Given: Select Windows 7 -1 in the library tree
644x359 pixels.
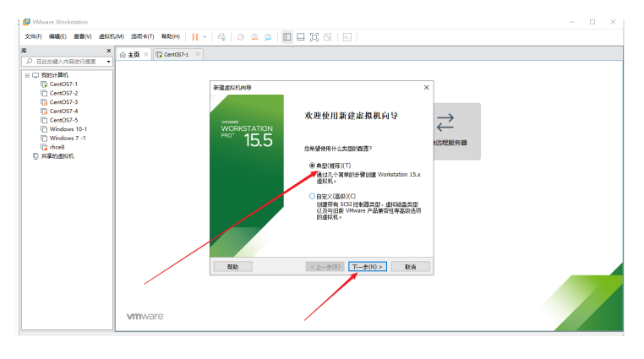Looking at the screenshot, I should coord(68,139).
